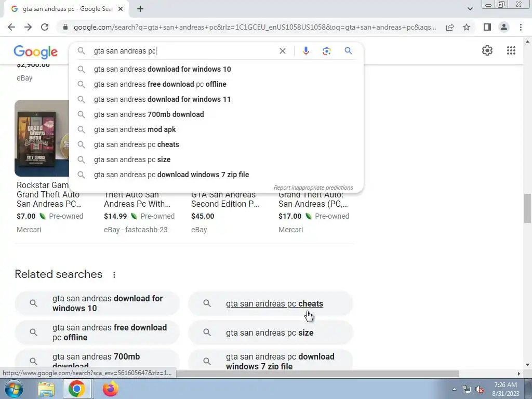Open the Windows Start menu
The image size is (532, 399).
pos(14,389)
